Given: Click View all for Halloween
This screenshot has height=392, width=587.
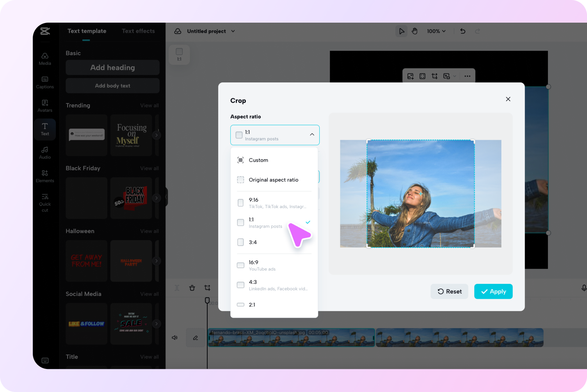Looking at the screenshot, I should [149, 231].
